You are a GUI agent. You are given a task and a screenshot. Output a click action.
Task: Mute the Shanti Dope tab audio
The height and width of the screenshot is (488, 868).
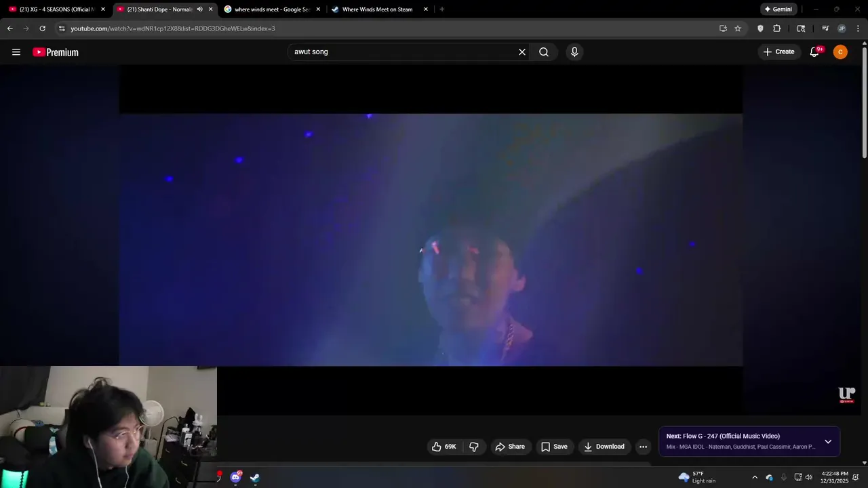199,9
